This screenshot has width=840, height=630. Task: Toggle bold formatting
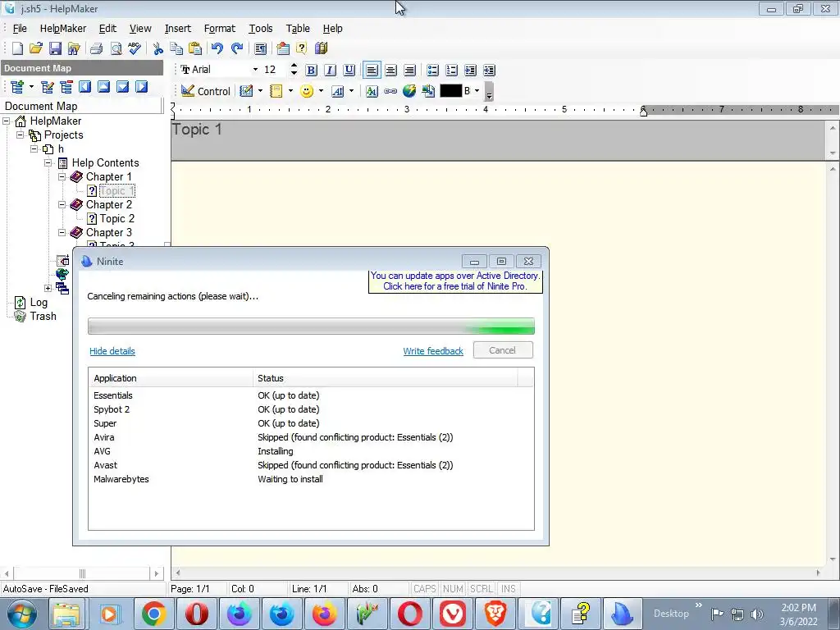[x=311, y=71]
